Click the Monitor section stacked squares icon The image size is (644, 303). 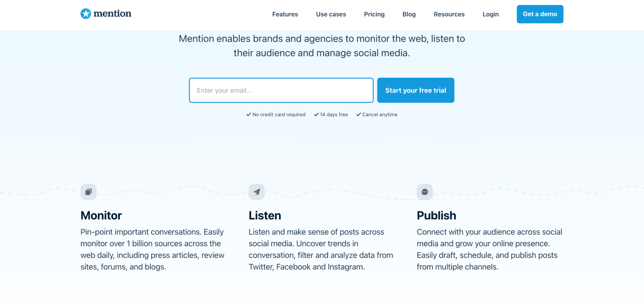89,192
